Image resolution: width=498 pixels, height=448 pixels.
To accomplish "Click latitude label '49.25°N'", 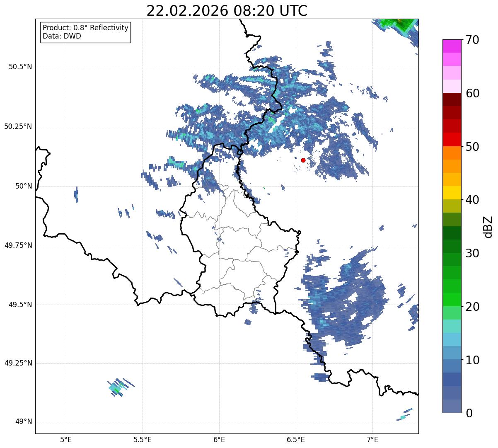I will click(18, 363).
